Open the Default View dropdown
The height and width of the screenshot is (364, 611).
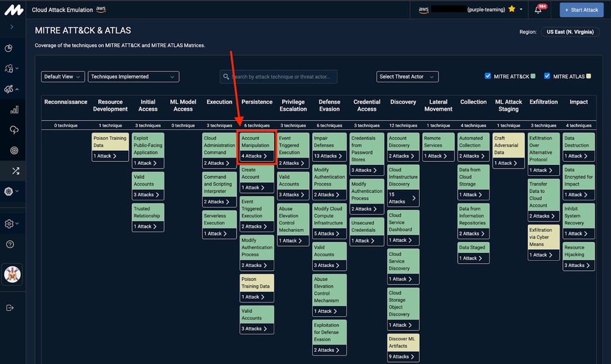(63, 77)
